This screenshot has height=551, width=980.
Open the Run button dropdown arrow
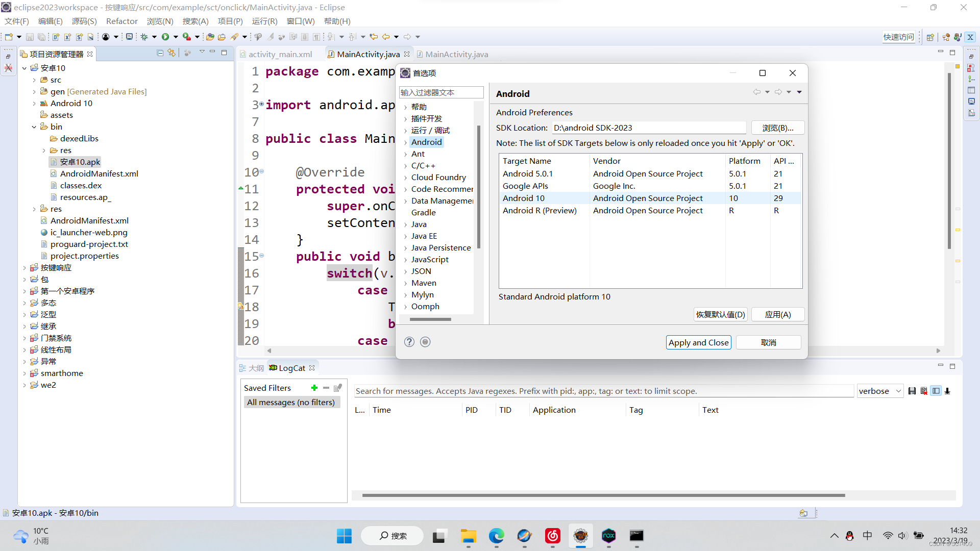pos(176,37)
